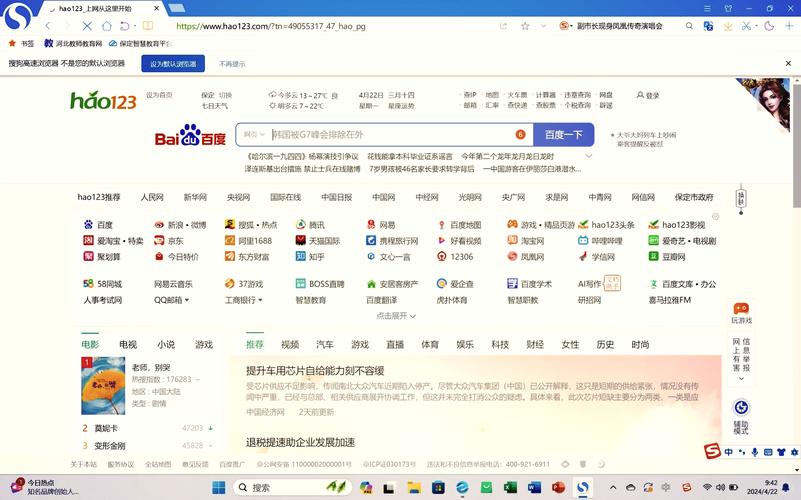Open the browser skin shirt icon

pos(728,8)
